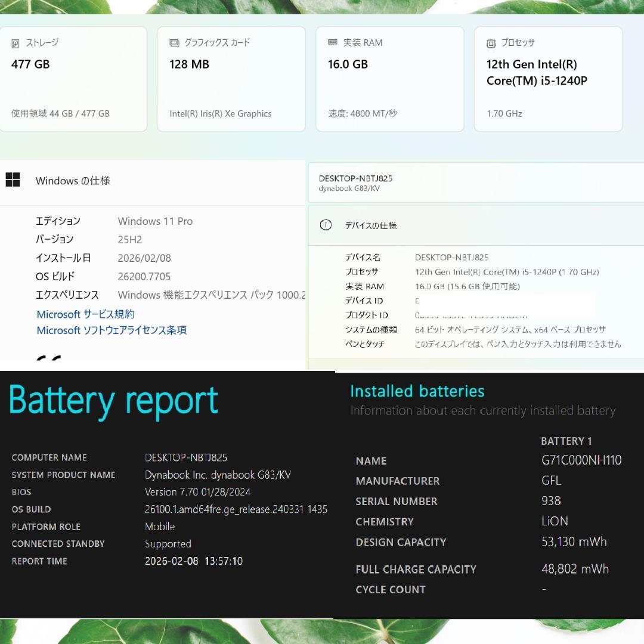Open Microsoft ソフトウェアライセンス条項 link

(x=112, y=330)
